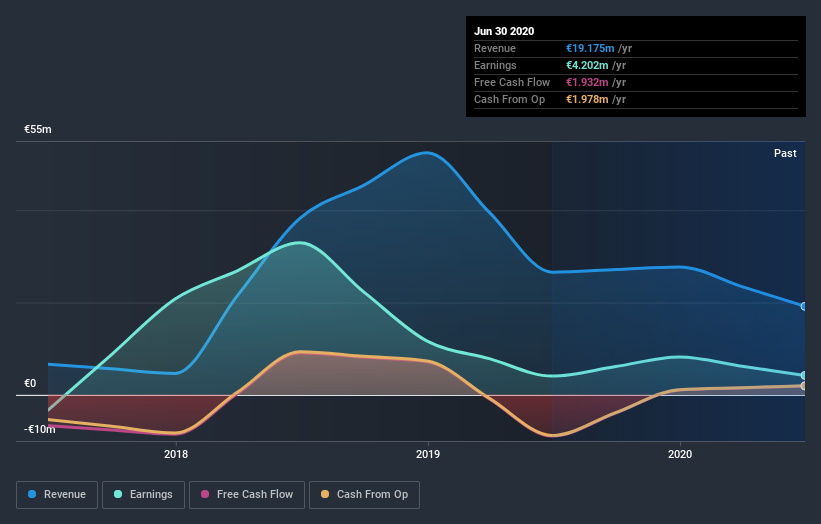Screen dimensions: 821x524
Task: Click the Free Cash Flow tooltip label
Action: tap(512, 82)
